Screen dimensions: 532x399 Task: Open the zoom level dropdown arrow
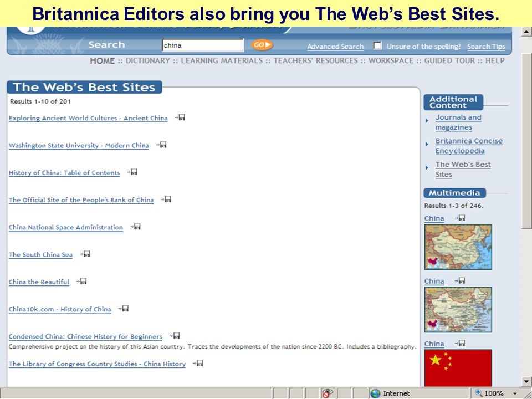[515, 393]
